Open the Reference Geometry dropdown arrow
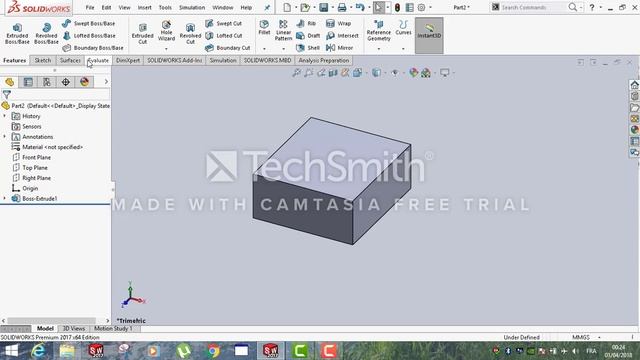 [x=379, y=49]
